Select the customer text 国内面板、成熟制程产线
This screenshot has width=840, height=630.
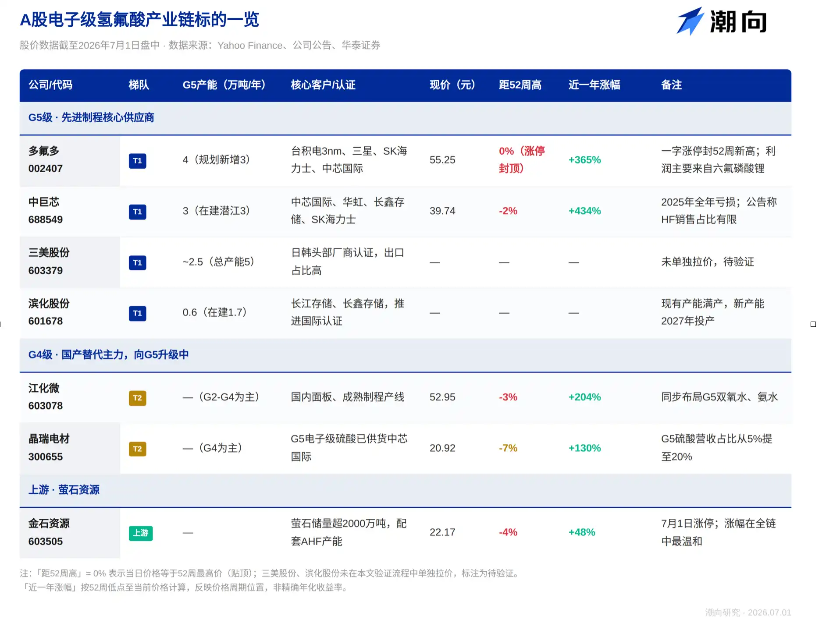pos(348,397)
